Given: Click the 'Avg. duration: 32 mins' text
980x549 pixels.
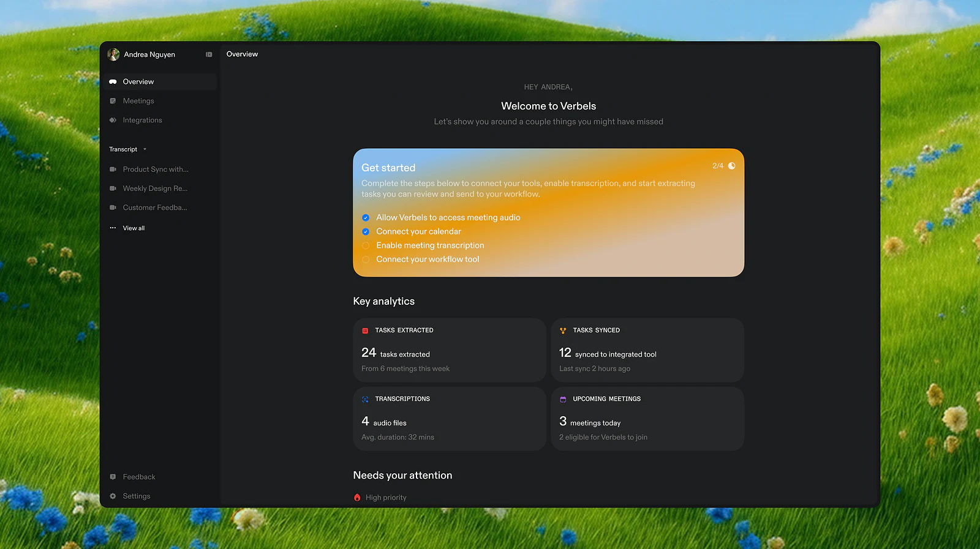Looking at the screenshot, I should pos(398,438).
